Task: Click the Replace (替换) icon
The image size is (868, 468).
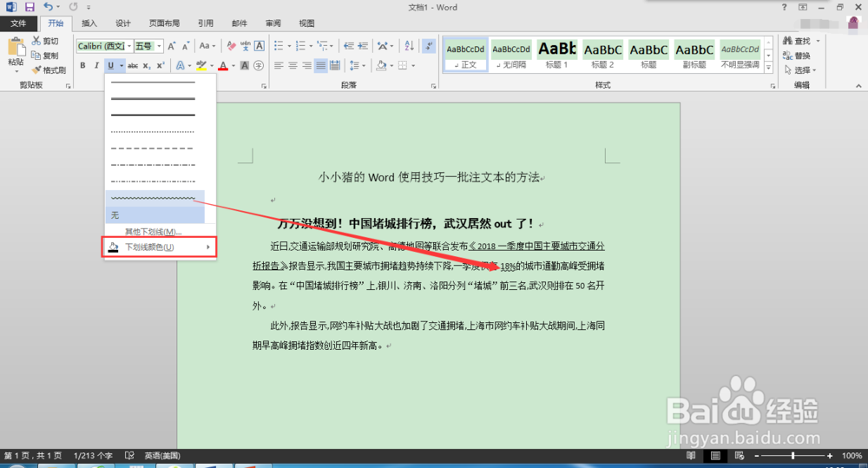Action: click(x=787, y=56)
